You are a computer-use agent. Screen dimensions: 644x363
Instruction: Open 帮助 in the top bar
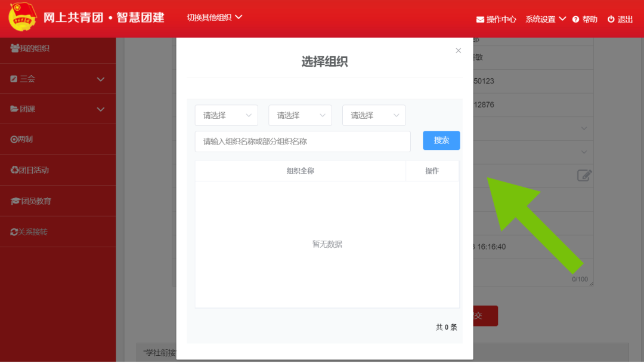coord(590,19)
